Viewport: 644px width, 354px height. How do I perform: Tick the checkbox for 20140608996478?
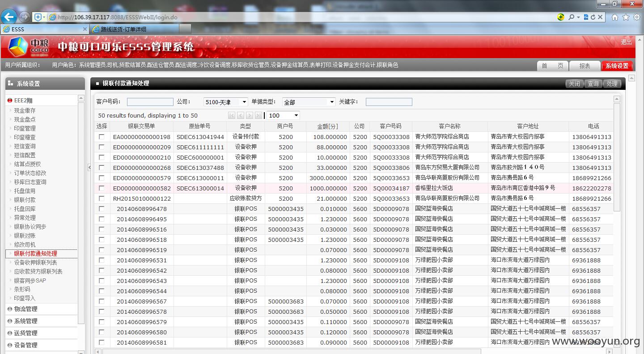point(102,209)
